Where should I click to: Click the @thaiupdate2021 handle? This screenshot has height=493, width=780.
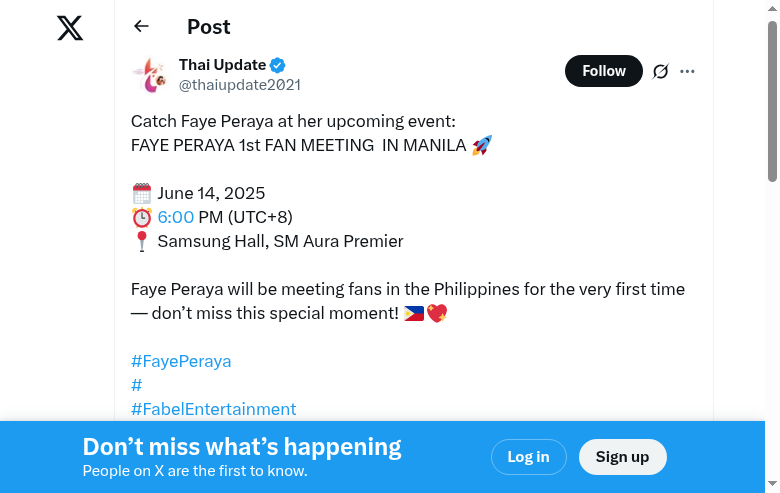point(240,86)
